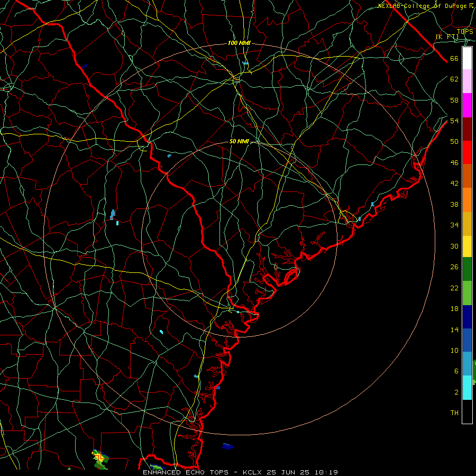Click the "10:19" time stamp
The height and width of the screenshot is (476, 476).
point(325,472)
